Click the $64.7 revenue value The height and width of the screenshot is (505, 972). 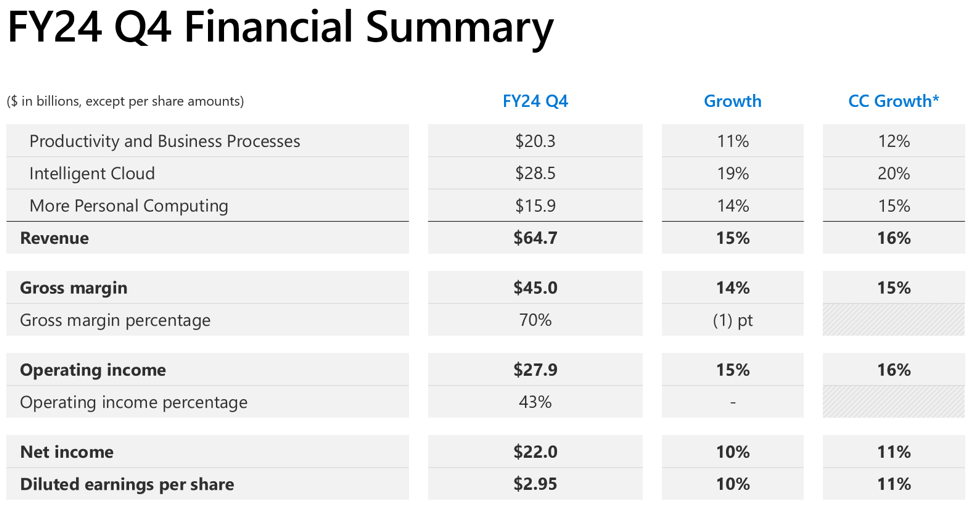pos(535,238)
